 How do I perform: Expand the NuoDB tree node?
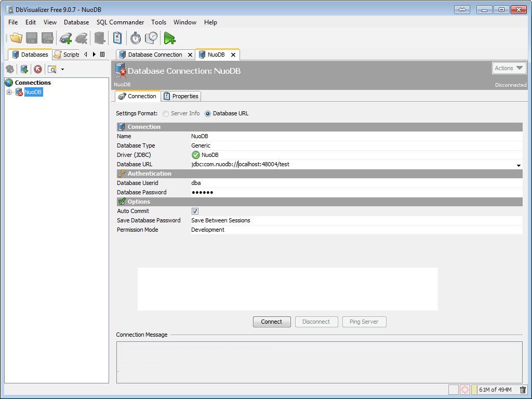coord(9,92)
